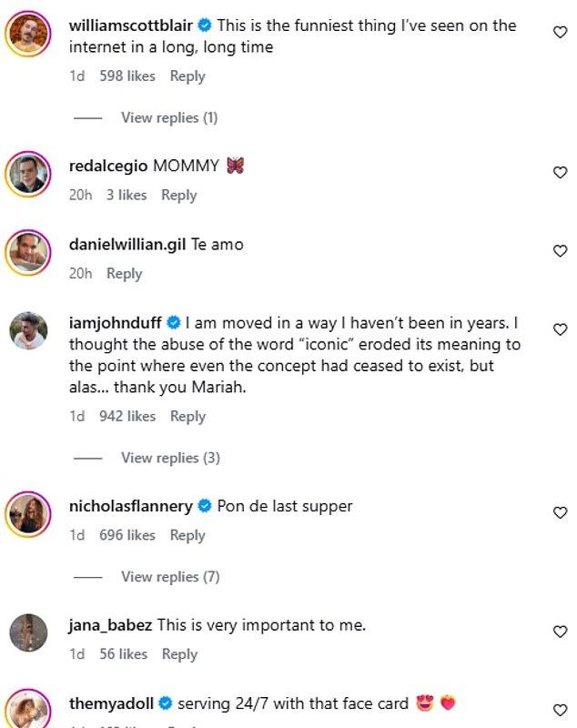Screen dimensions: 577x728
Task: Reply to jana_babez's comment
Action: [179, 654]
